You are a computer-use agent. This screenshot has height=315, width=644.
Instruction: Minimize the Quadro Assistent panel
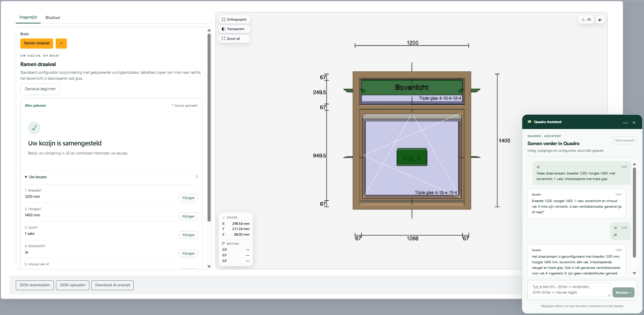pyautogui.click(x=625, y=122)
